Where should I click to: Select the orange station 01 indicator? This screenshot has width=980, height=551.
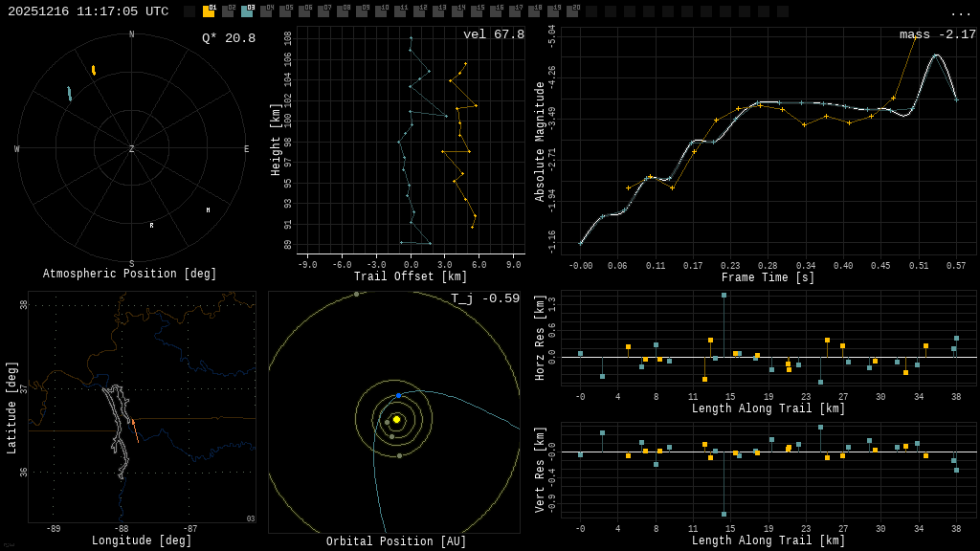(x=209, y=11)
